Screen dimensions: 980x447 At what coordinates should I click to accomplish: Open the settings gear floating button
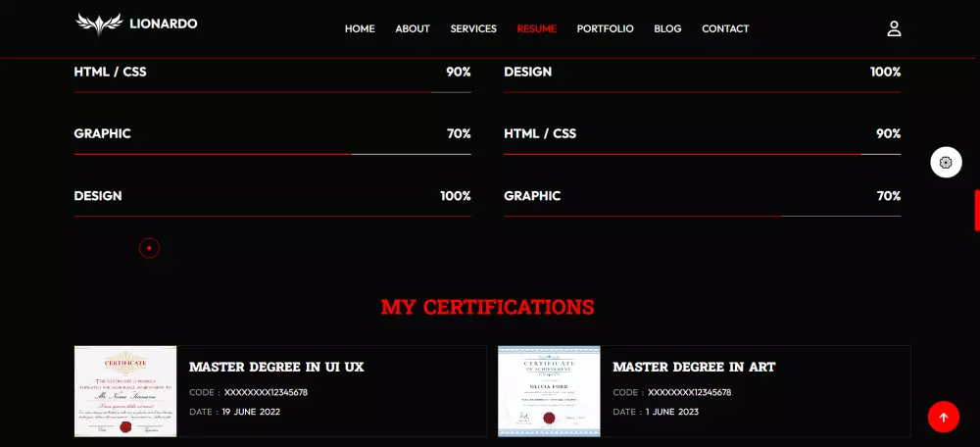coord(946,163)
